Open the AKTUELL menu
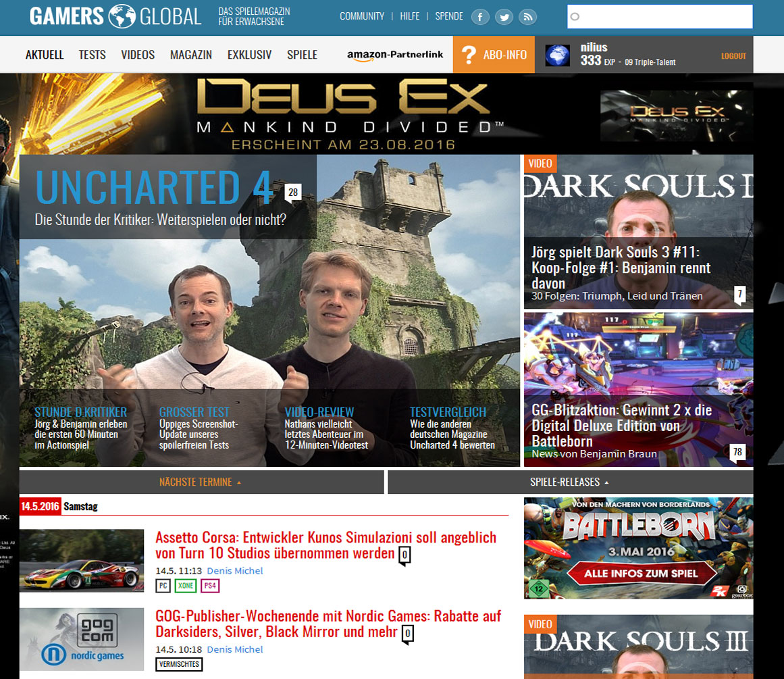The height and width of the screenshot is (679, 784). (x=45, y=55)
